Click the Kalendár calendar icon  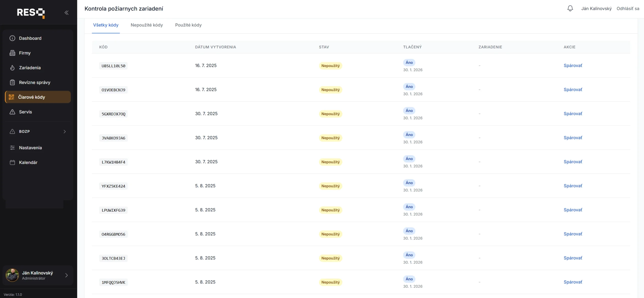point(12,162)
